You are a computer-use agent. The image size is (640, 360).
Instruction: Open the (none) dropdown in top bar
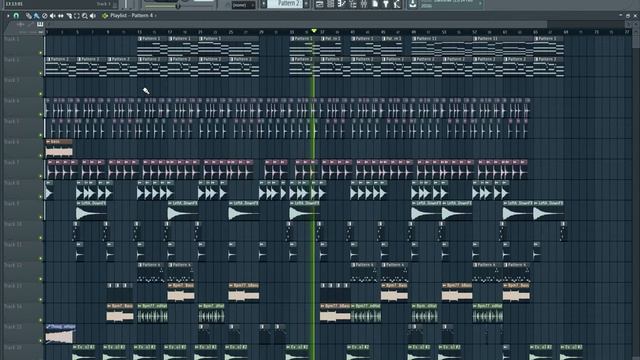243,5
